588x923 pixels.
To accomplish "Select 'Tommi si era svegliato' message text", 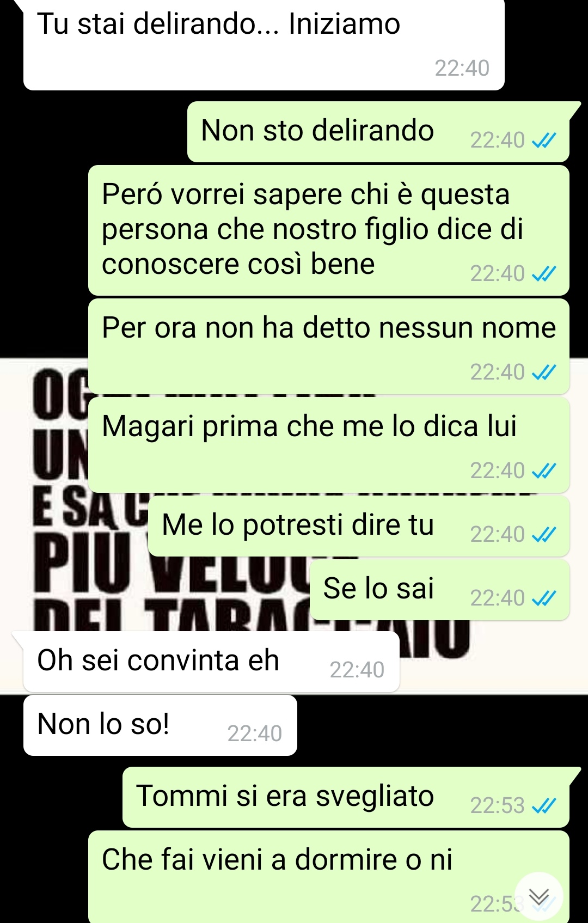I will (x=285, y=796).
